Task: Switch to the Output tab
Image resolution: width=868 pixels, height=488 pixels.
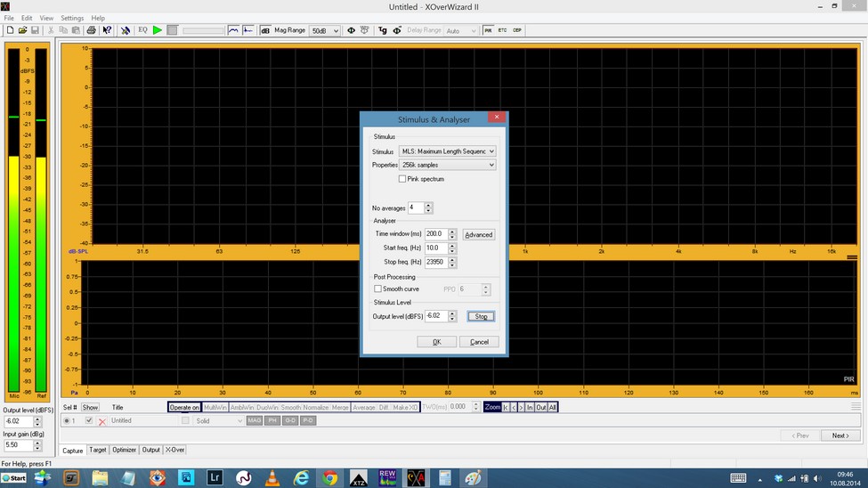Action: (x=150, y=450)
